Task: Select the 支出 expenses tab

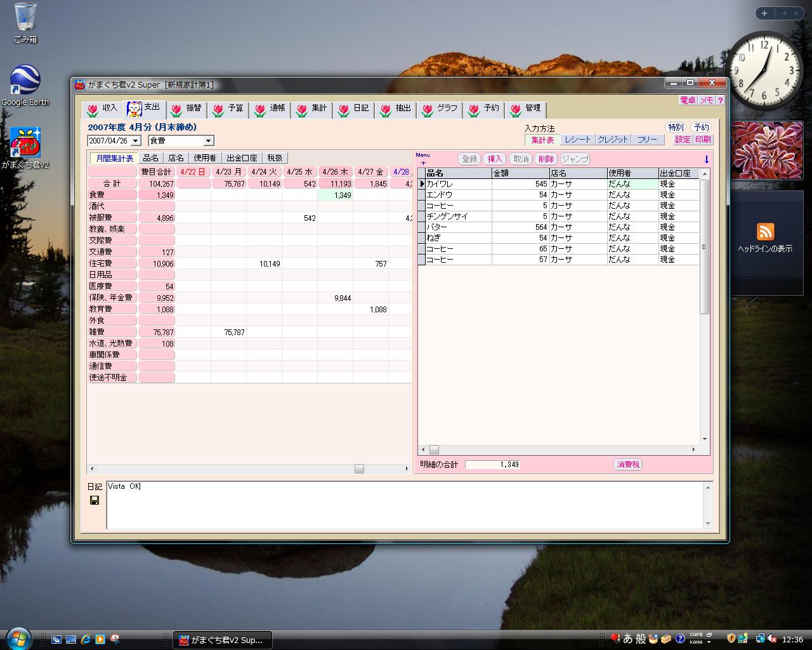Action: click(144, 109)
